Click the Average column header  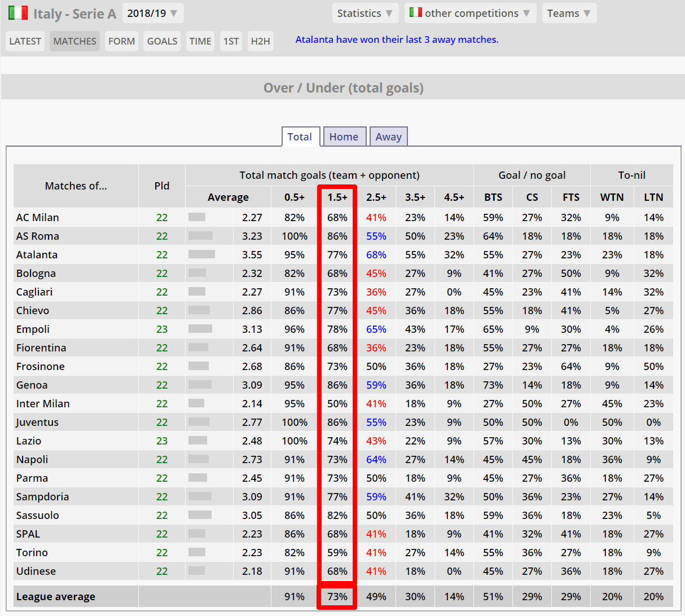(228, 197)
